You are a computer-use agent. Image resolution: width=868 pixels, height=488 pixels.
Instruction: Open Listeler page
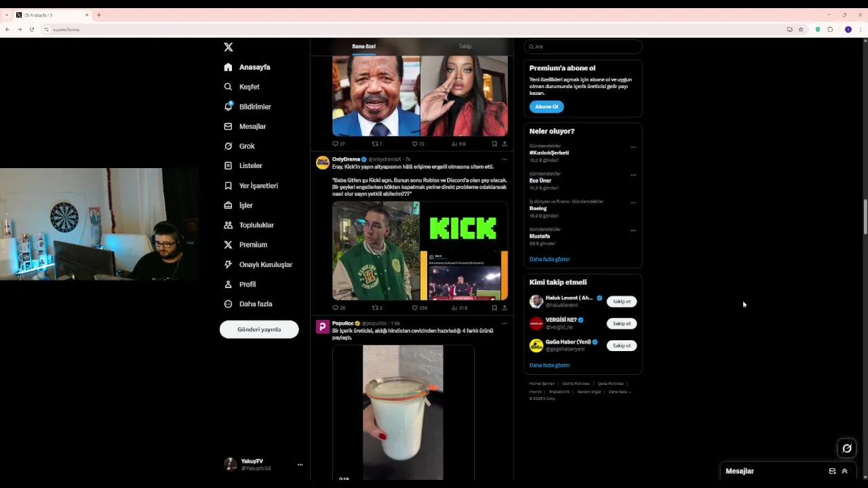pyautogui.click(x=243, y=165)
